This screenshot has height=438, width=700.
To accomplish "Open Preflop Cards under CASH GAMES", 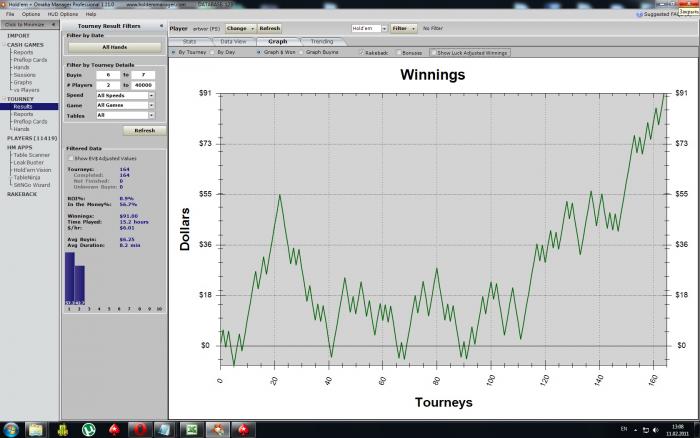I will (x=30, y=60).
